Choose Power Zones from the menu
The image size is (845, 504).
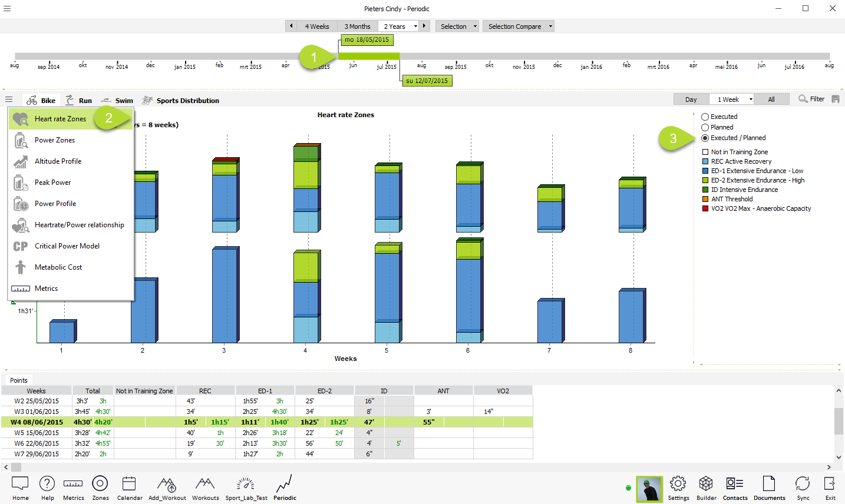point(55,140)
